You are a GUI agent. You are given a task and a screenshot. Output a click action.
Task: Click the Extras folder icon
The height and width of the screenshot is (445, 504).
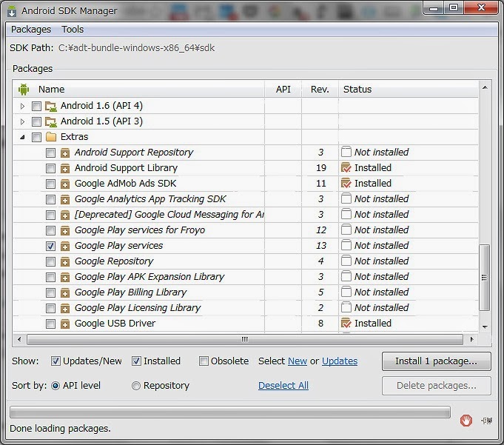pyautogui.click(x=51, y=137)
